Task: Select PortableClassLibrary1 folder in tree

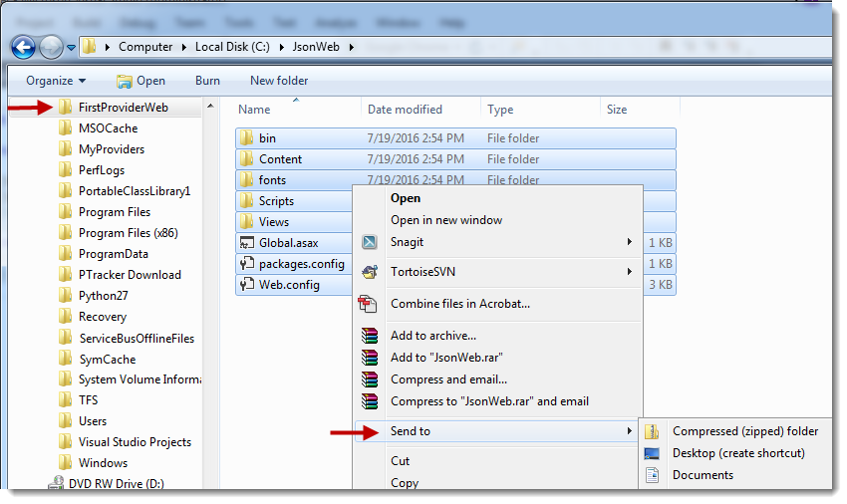Action: [135, 192]
